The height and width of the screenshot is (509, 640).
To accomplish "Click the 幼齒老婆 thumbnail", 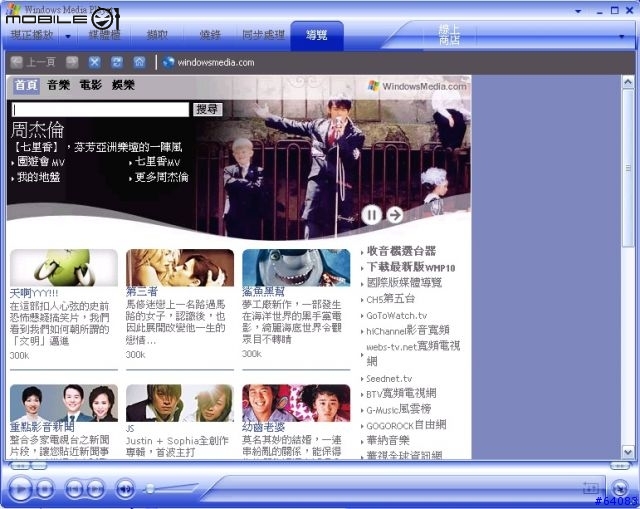I will point(296,403).
